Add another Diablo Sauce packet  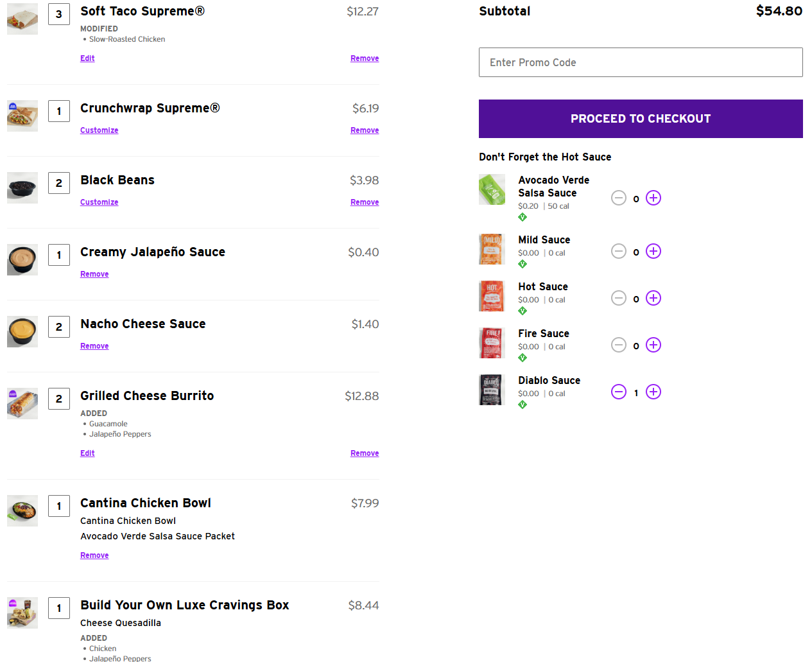[x=653, y=392]
